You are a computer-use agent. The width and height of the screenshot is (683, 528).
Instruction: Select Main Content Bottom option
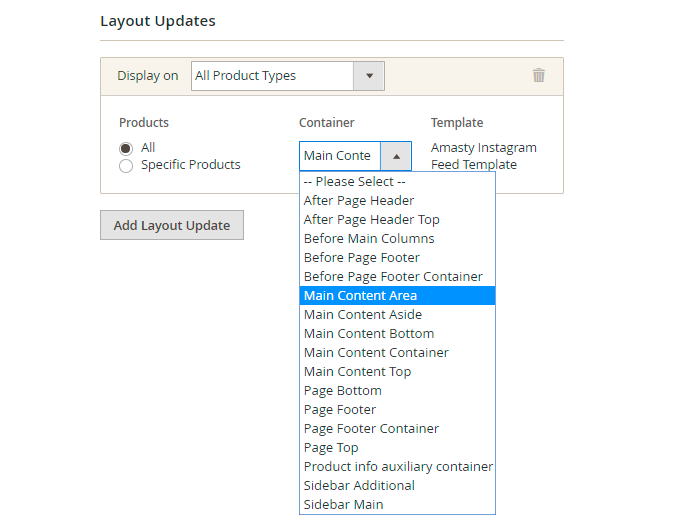point(369,333)
